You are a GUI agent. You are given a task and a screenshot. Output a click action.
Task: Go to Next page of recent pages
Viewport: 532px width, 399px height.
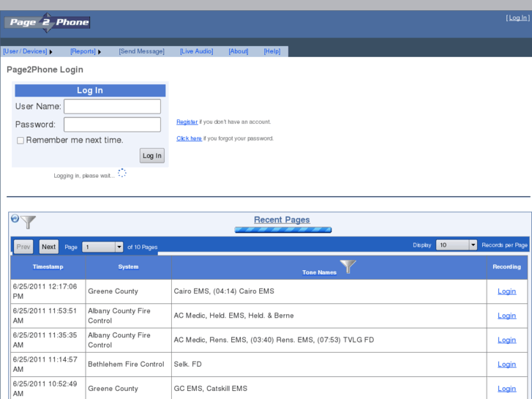[49, 247]
